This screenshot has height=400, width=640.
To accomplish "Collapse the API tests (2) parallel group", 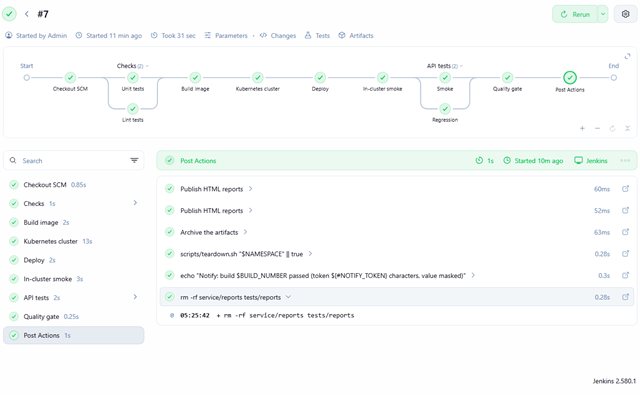I will pyautogui.click(x=445, y=66).
